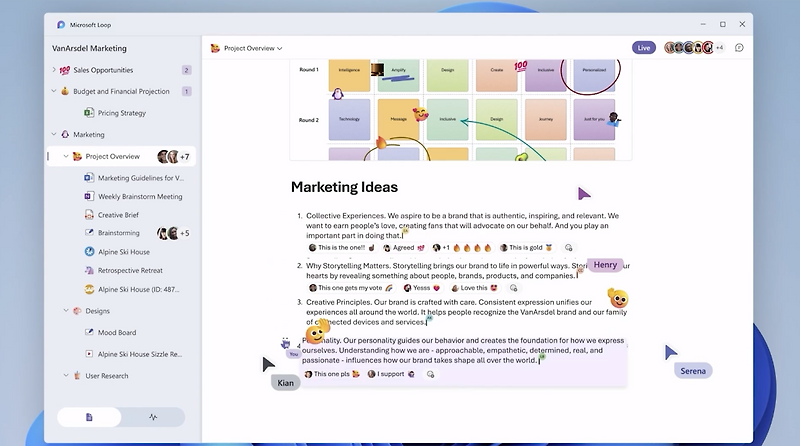
Task: Open Weekly Brainstorm Meeting note
Action: pyautogui.click(x=140, y=196)
